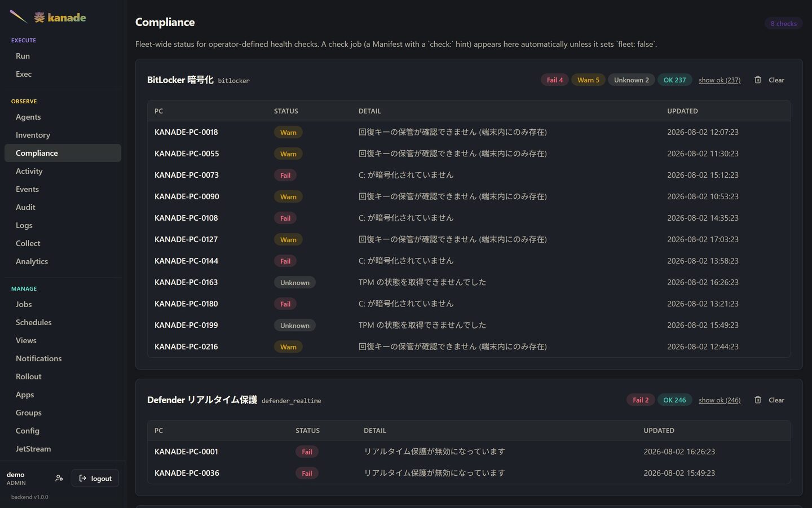Show the 237 OK BitLocker results
Screen dimensions: 812x508
click(720, 80)
